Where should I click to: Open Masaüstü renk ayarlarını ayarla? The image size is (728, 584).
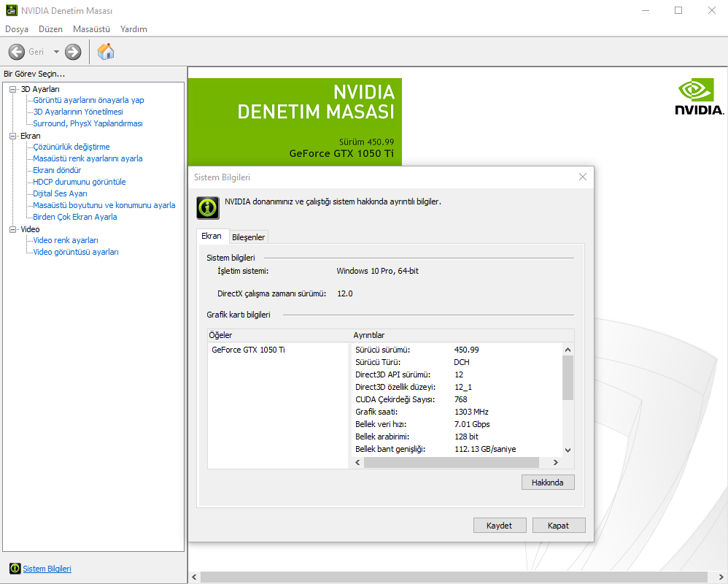pos(88,158)
